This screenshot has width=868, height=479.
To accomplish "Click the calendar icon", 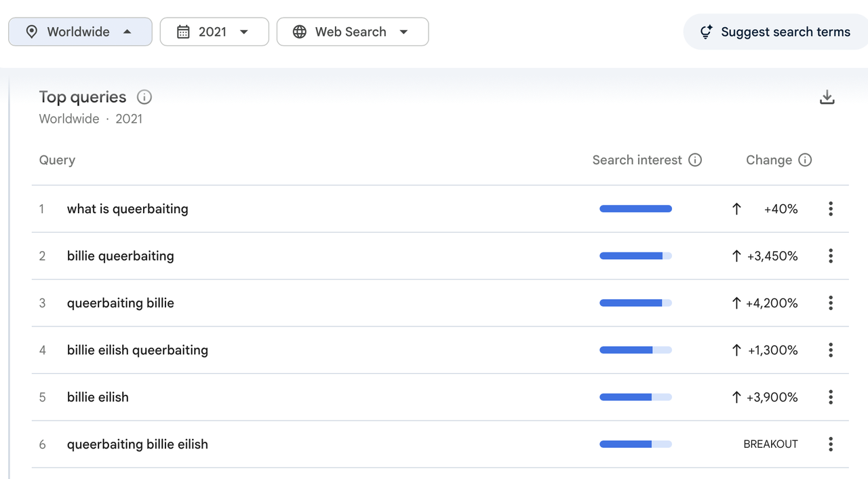I will [183, 32].
